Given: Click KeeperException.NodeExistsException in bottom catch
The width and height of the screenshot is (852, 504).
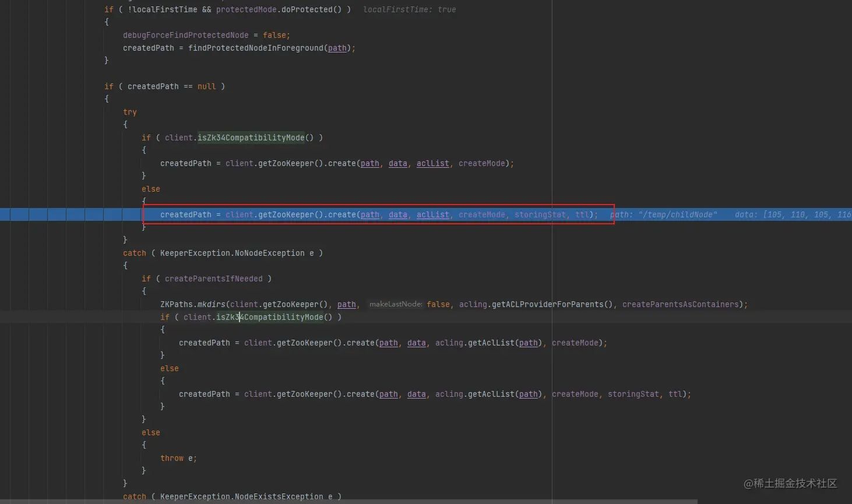Looking at the screenshot, I should pyautogui.click(x=241, y=496).
